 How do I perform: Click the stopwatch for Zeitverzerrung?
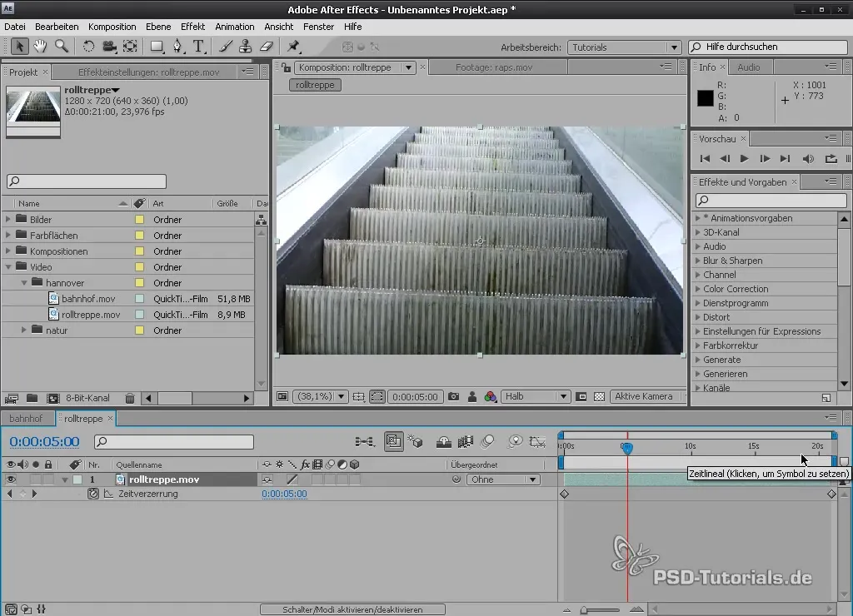(x=93, y=494)
